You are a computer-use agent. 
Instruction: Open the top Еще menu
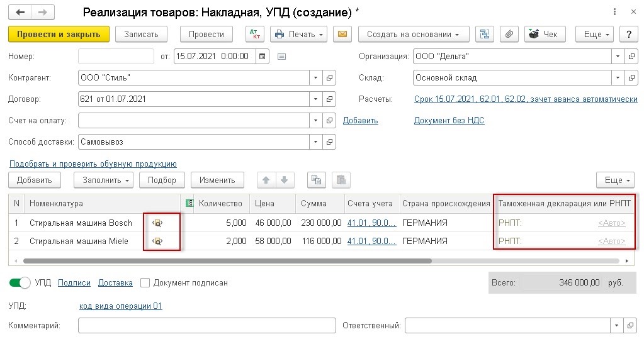click(x=597, y=34)
